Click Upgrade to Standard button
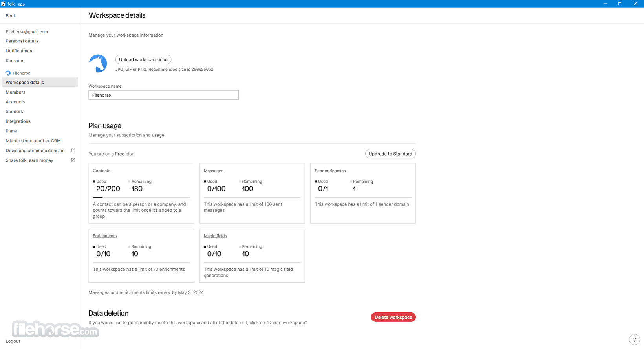The height and width of the screenshot is (349, 644). click(390, 154)
